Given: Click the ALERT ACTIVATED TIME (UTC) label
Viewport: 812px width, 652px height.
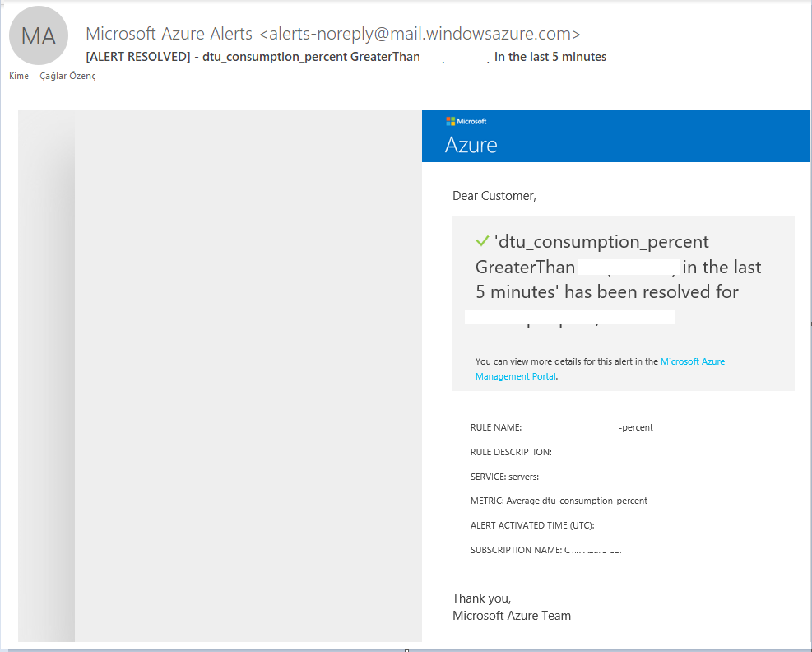Looking at the screenshot, I should pyautogui.click(x=532, y=525).
